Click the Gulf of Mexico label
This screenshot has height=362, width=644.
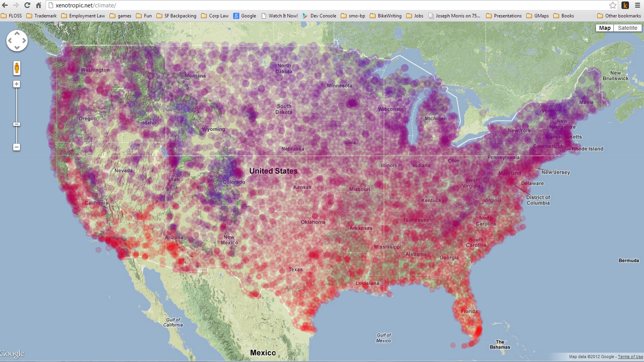click(x=383, y=338)
